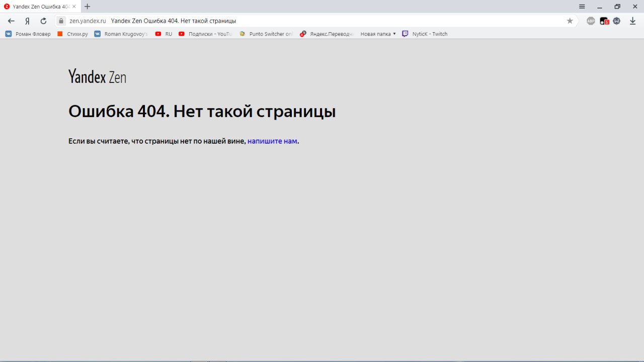The image size is (644, 362).
Task: Open the extension icon with the red badge
Action: (604, 21)
